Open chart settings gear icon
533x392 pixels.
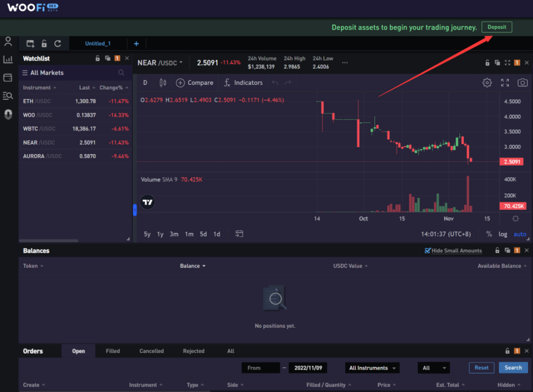click(487, 83)
